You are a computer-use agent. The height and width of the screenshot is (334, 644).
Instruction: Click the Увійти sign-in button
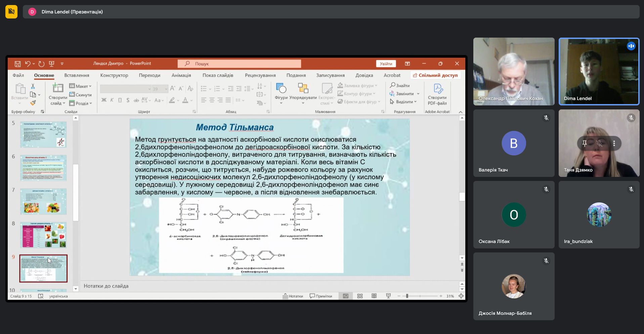coord(386,64)
